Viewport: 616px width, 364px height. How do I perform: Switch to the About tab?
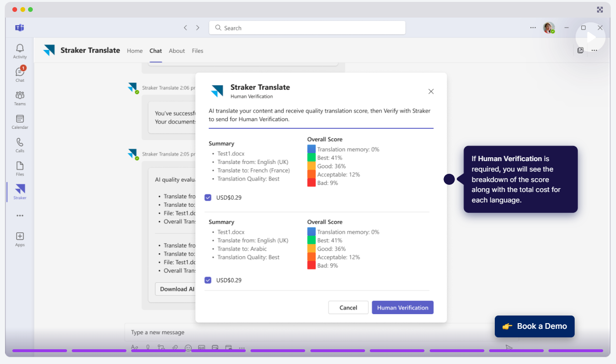[177, 51]
